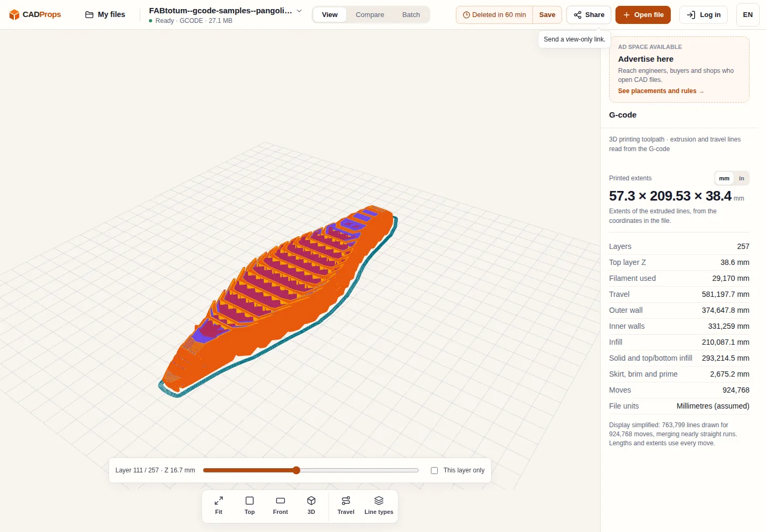The width and height of the screenshot is (766, 532).
Task: Click the printed extents value 57.3 × 209.53 × 38.4
Action: 670,196
